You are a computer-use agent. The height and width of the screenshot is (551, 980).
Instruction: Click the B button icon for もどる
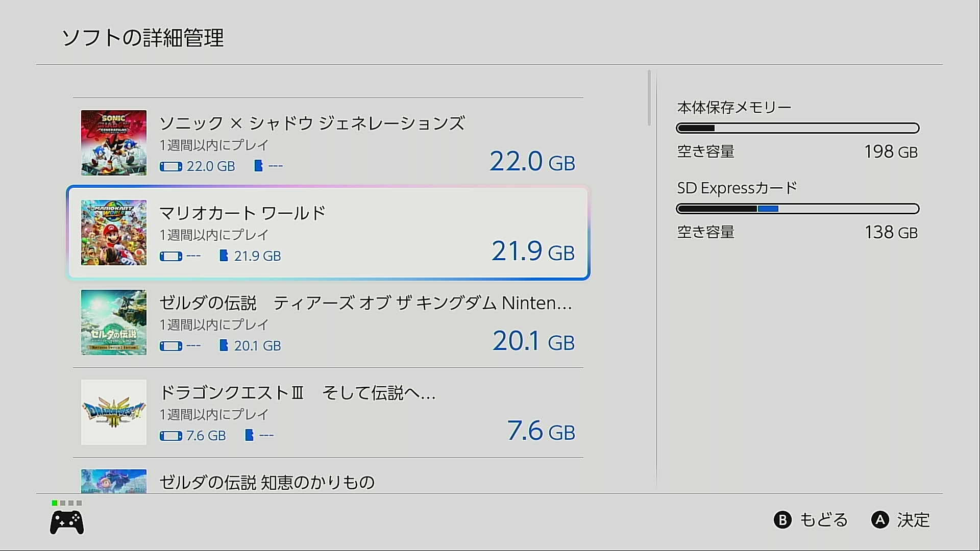coord(782,520)
